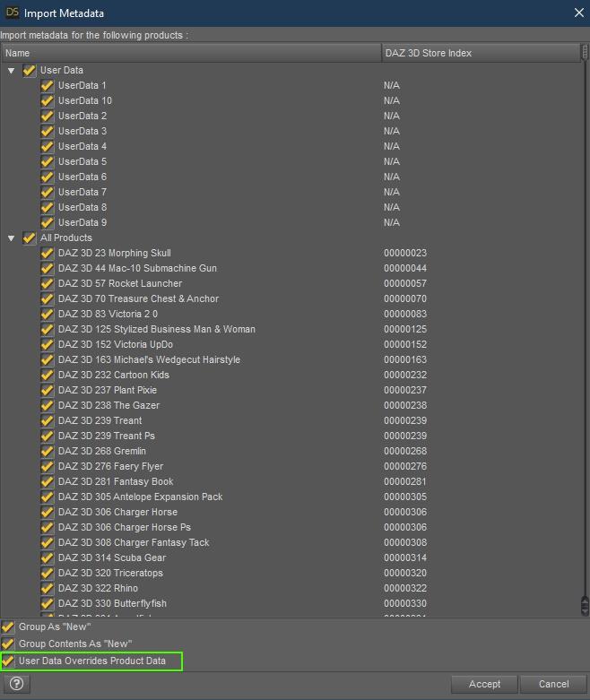Screen dimensions: 590x700
Task: Uncheck DAZ 3D 322 Rhino checkbox
Action: click(x=47, y=588)
